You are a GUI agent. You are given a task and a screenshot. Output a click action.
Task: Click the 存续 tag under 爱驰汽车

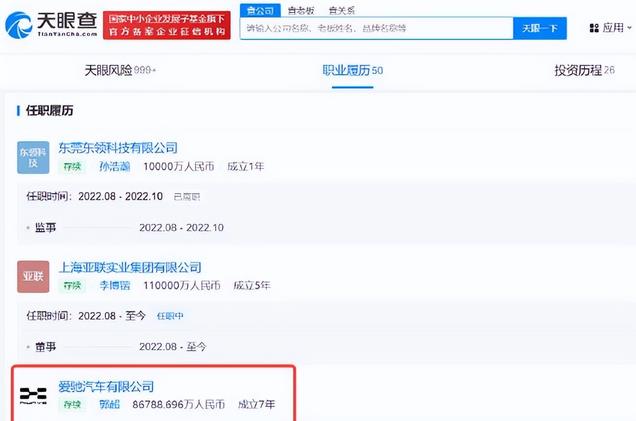coord(72,404)
